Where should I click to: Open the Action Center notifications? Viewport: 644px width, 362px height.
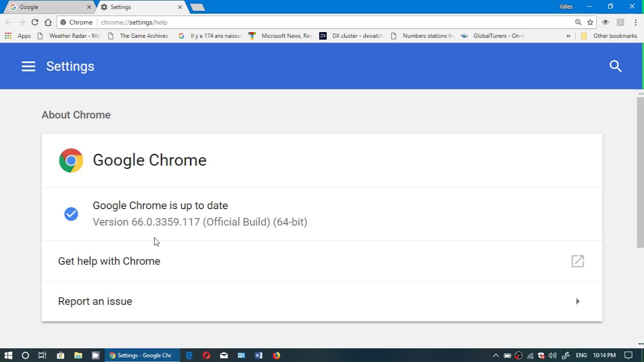(628, 355)
